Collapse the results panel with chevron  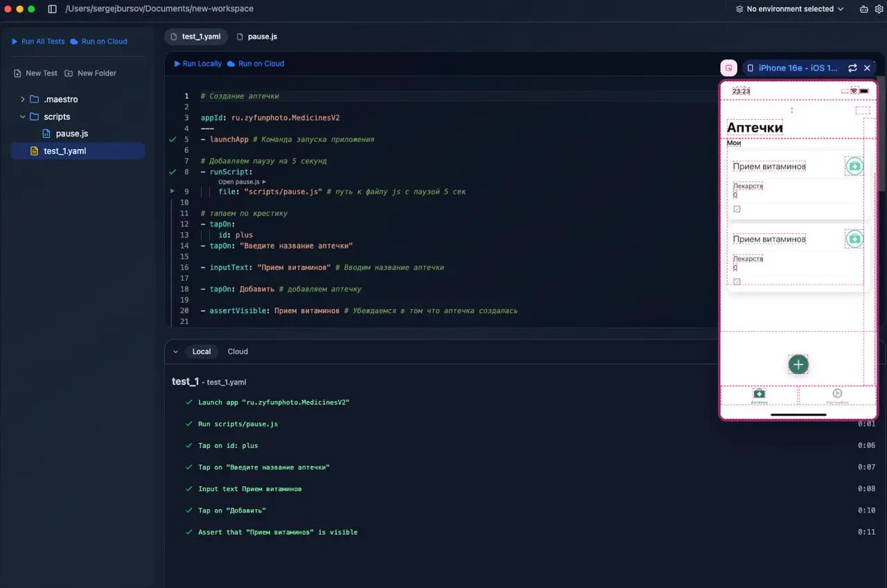(175, 352)
